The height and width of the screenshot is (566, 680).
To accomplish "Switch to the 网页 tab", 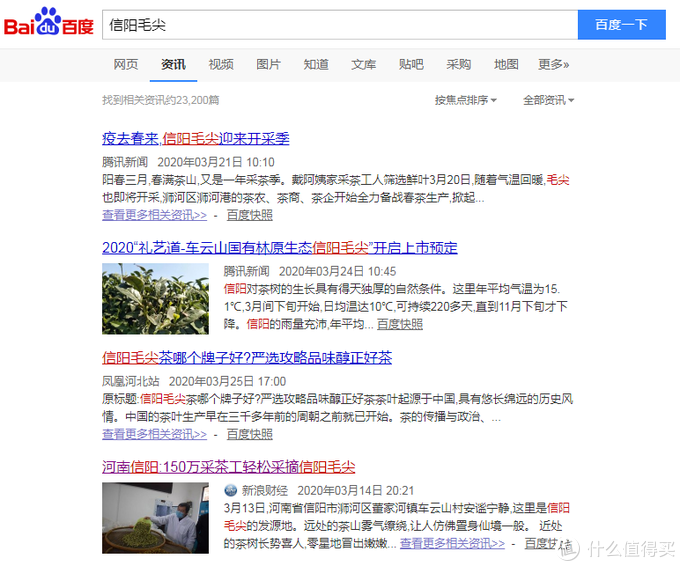I will point(126,65).
